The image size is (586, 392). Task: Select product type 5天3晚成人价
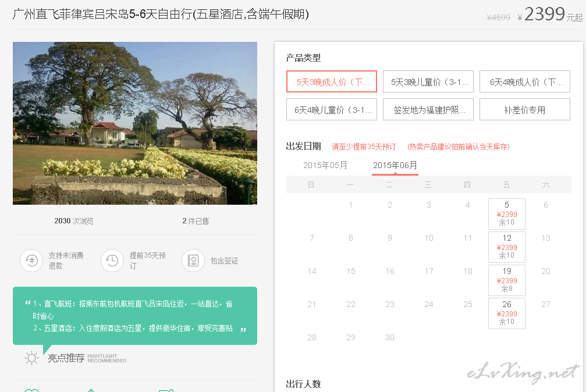(332, 81)
